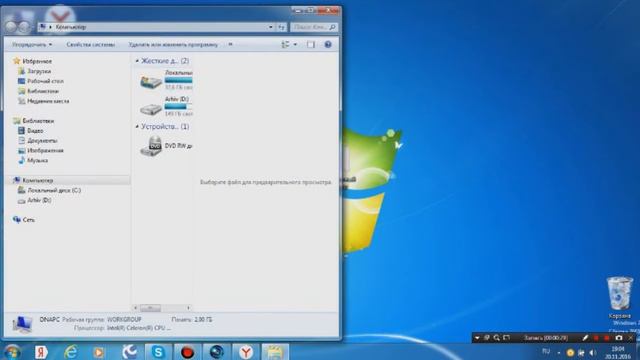Click the network tray icon
The width and height of the screenshot is (640, 360).
point(581,353)
